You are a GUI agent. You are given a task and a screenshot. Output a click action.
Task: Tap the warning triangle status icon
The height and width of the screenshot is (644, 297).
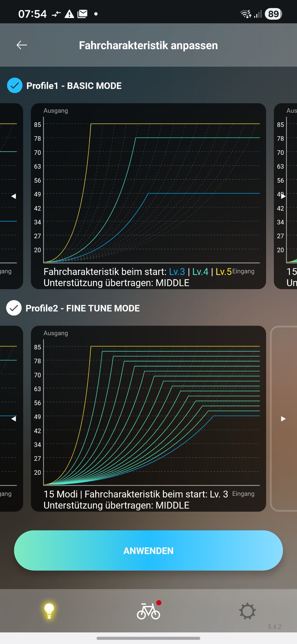point(69,14)
